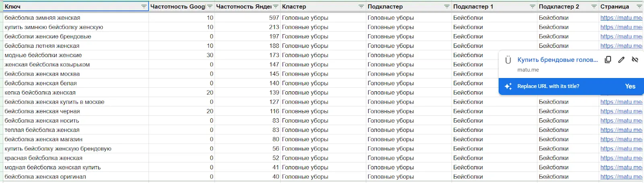Open filter on Подкластер 1 header
Image resolution: width=644 pixels, height=183 pixels.
[533, 6]
